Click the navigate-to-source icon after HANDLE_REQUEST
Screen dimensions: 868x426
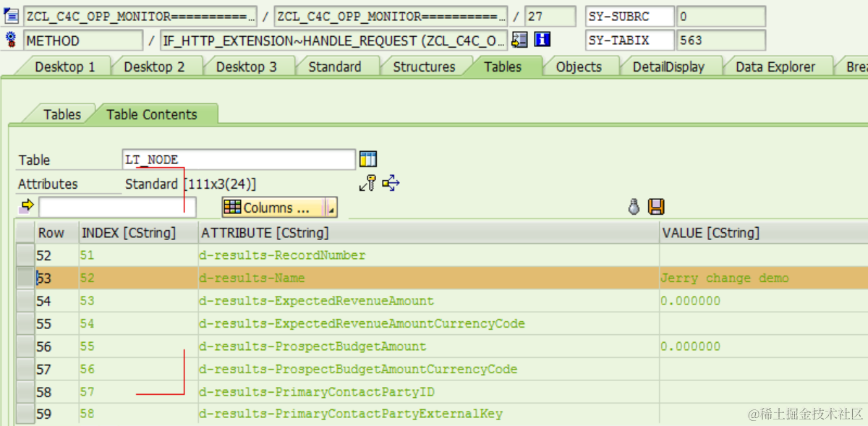(519, 40)
